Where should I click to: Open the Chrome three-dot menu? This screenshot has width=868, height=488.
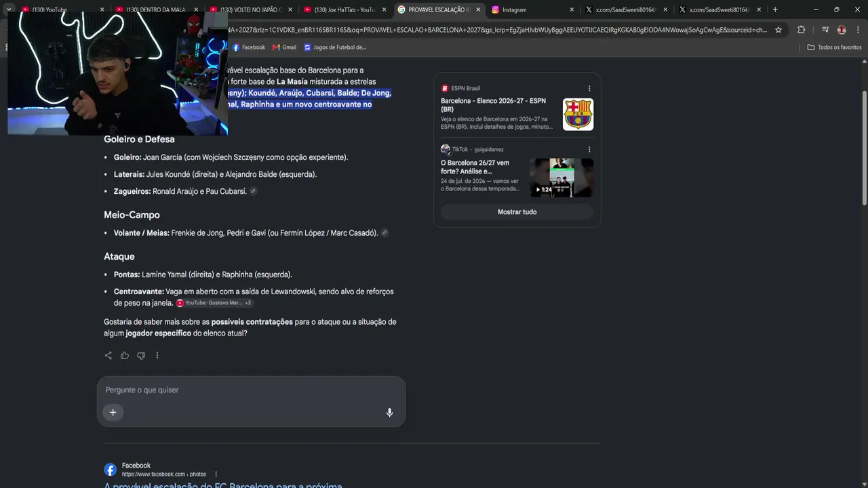pos(858,30)
